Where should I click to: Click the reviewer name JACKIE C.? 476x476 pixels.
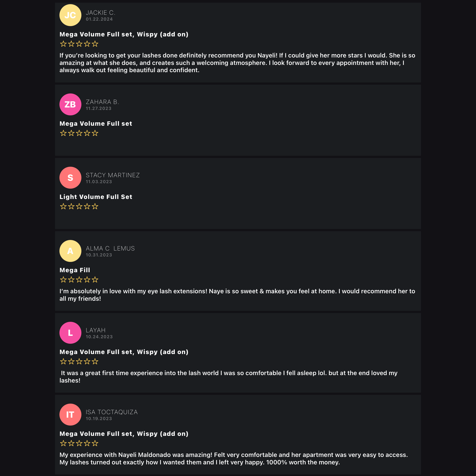tap(100, 13)
